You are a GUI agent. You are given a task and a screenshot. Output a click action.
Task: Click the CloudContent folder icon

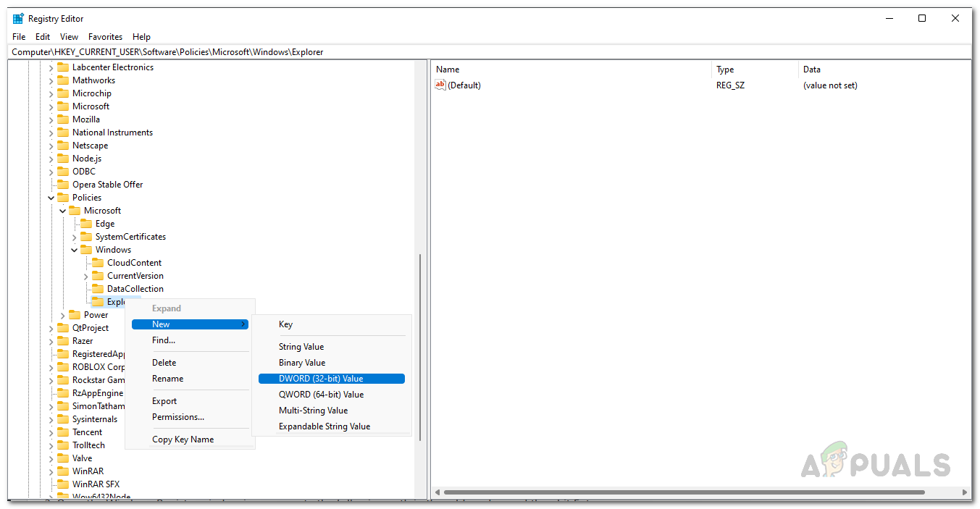(x=98, y=263)
